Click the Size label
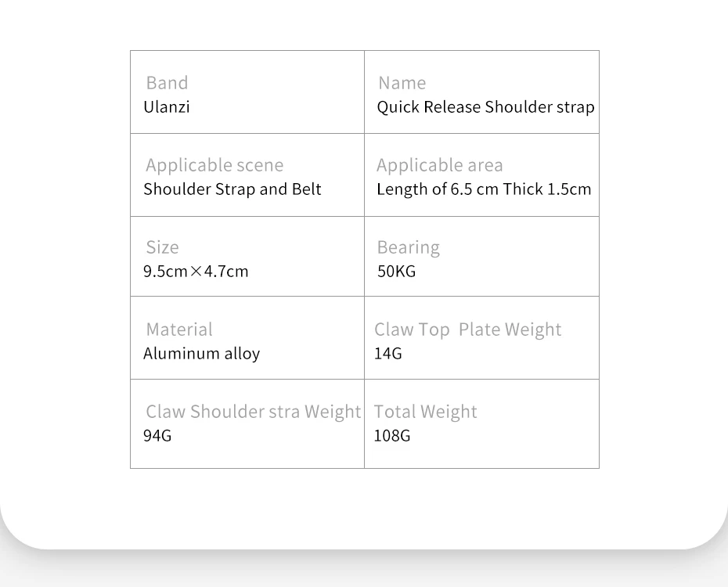The image size is (728, 587). (x=163, y=247)
